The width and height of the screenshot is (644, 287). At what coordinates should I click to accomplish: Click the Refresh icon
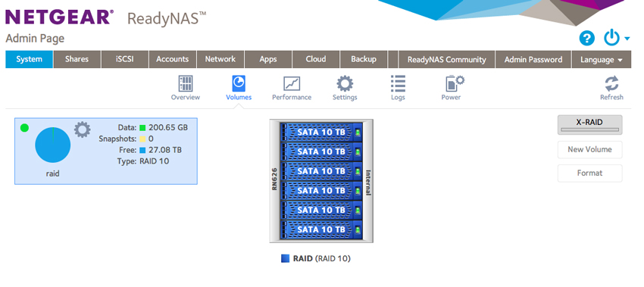click(x=611, y=84)
